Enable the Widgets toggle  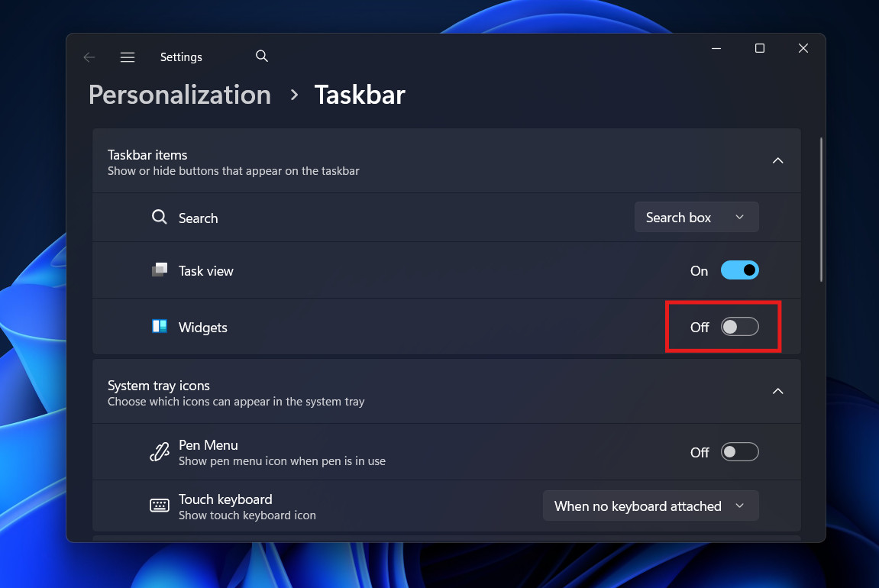[x=738, y=326]
